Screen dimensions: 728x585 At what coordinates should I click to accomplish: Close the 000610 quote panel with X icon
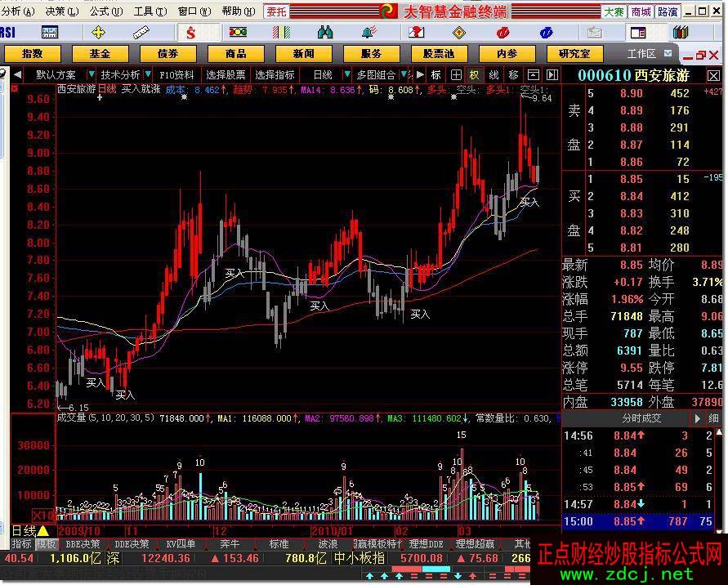(713, 75)
